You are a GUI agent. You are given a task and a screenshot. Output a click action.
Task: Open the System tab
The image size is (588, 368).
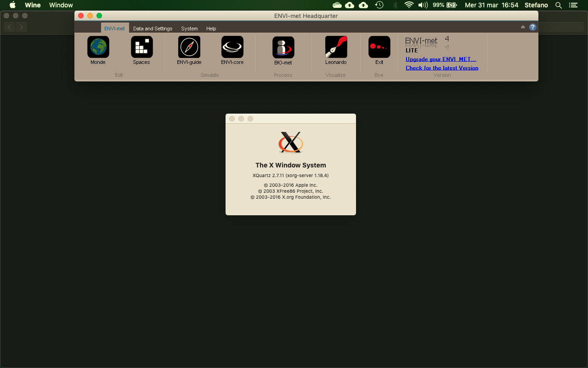(x=189, y=29)
